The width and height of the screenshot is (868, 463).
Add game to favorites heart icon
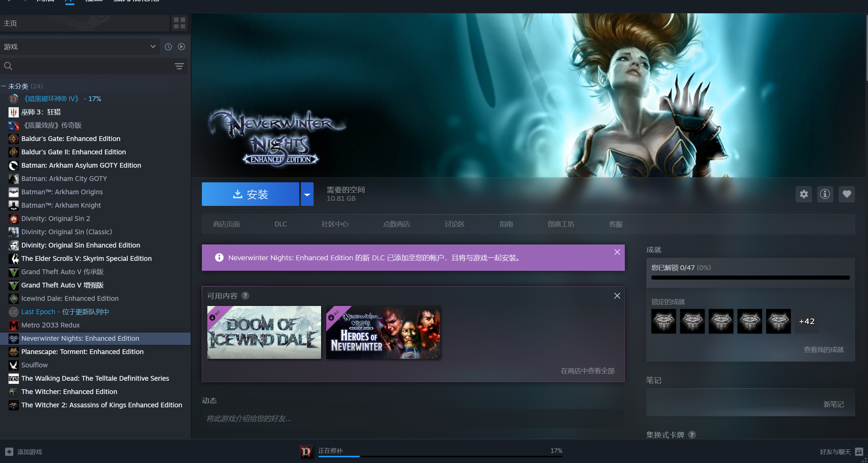click(847, 194)
